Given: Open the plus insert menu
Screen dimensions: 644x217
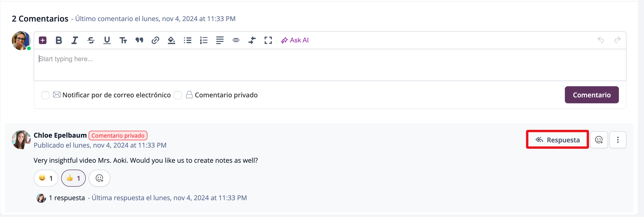Looking at the screenshot, I should pos(43,40).
